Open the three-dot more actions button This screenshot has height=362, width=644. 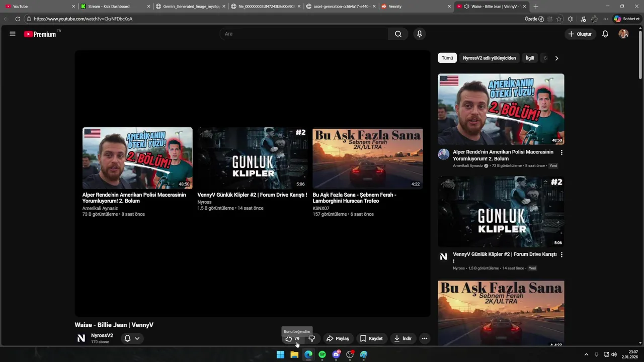coord(425,339)
